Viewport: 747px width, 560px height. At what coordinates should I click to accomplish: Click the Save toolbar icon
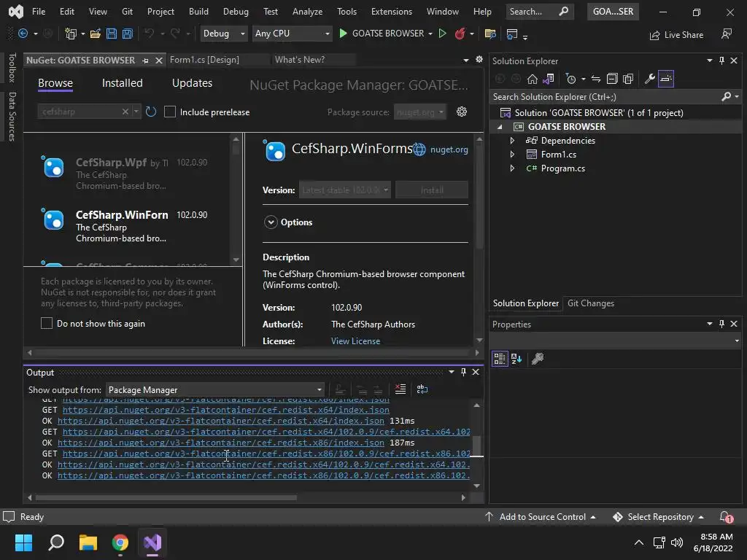(x=112, y=34)
